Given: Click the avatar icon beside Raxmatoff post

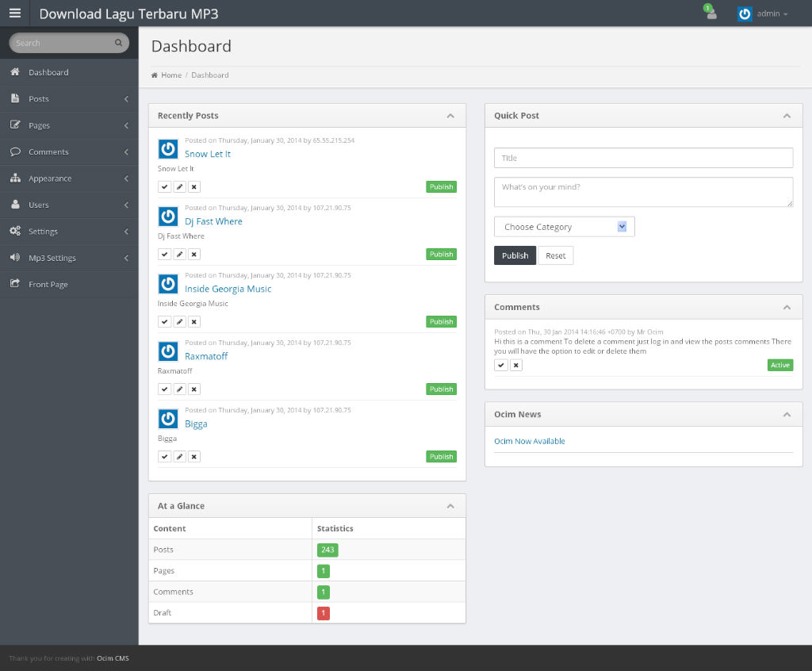Looking at the screenshot, I should 168,351.
